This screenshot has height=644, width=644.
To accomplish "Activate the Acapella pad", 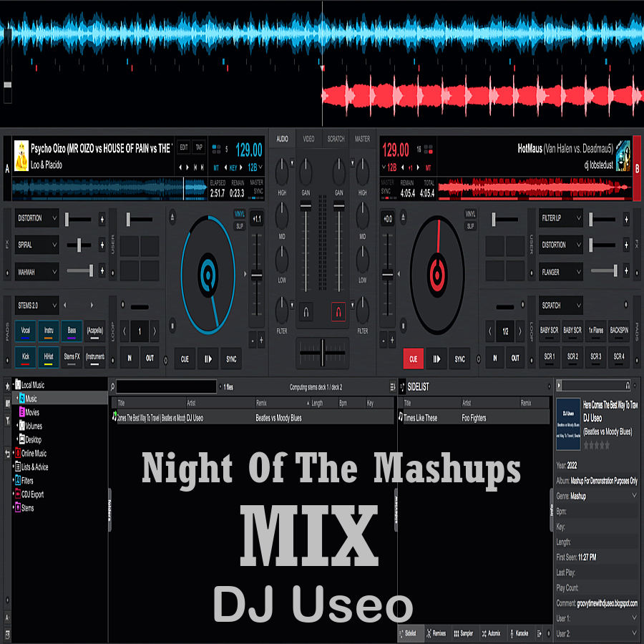I will [95, 331].
